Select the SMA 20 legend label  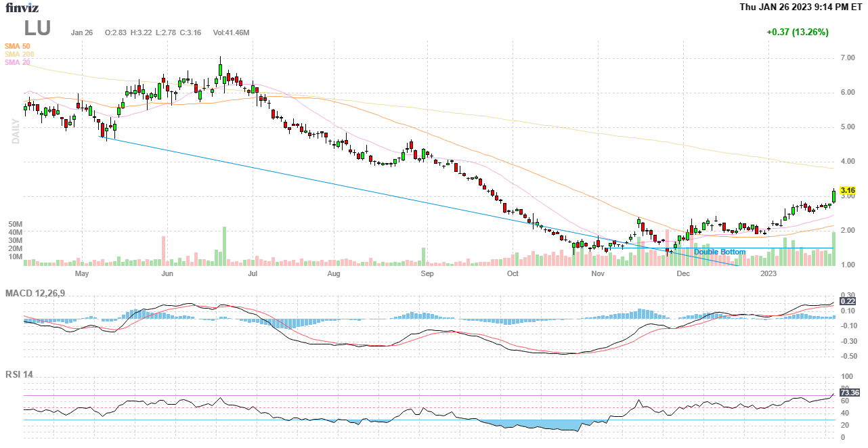pos(17,62)
